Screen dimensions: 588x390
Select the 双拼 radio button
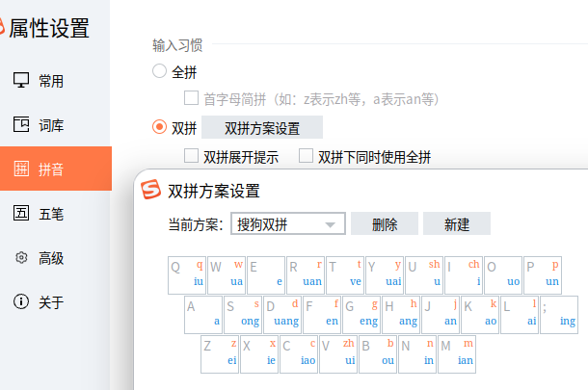click(159, 127)
